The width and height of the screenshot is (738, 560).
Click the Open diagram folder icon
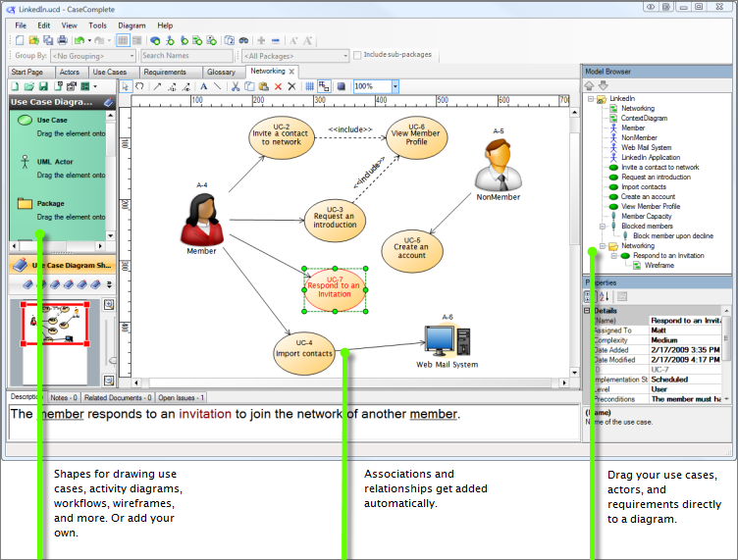point(29,86)
